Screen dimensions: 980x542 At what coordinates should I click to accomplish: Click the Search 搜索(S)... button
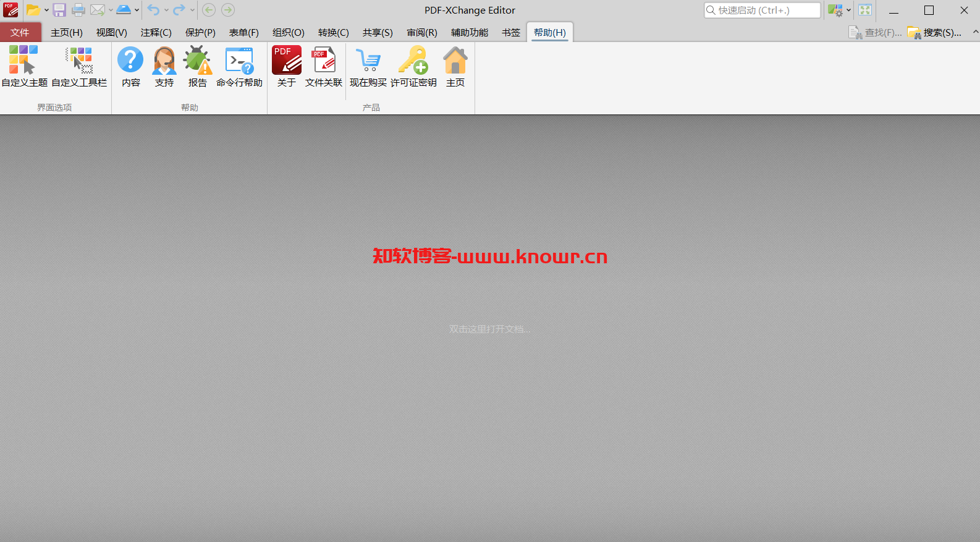(934, 32)
